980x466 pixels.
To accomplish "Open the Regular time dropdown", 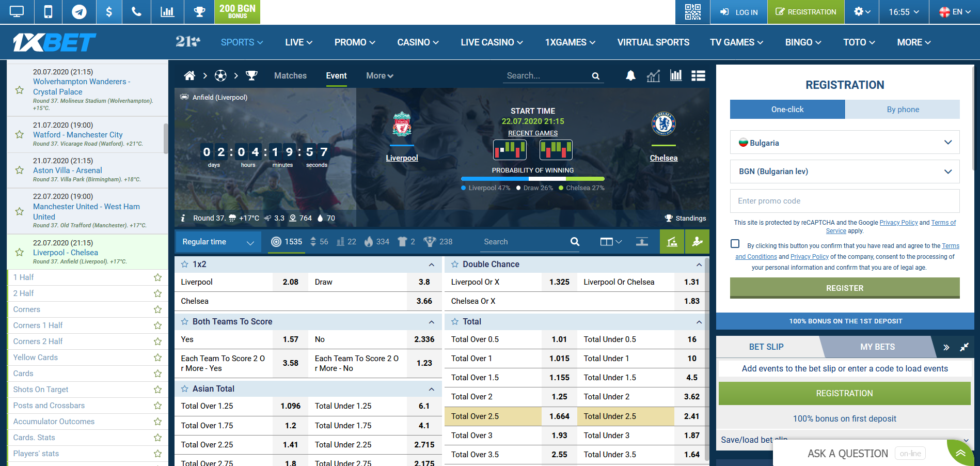I will [x=218, y=242].
